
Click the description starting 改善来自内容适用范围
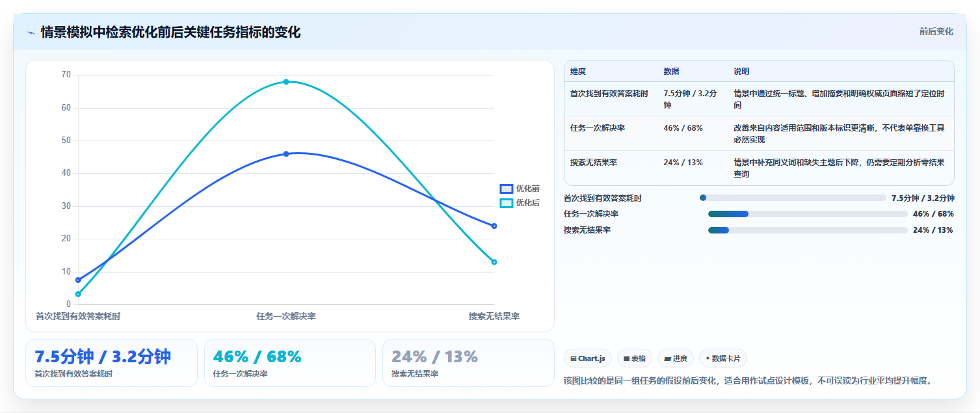tap(840, 134)
